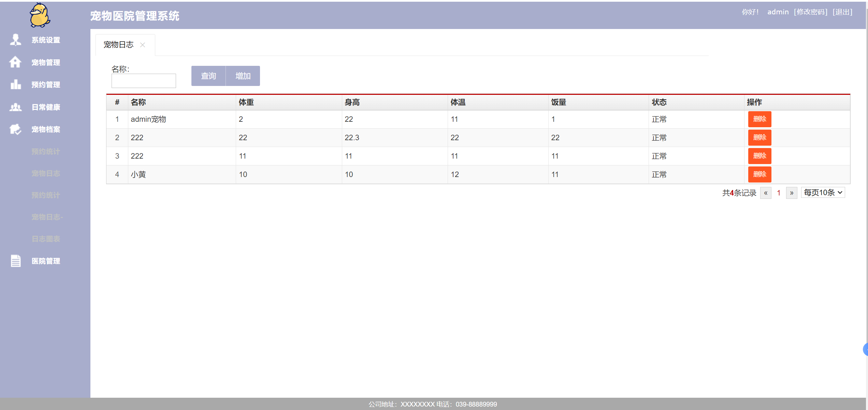Click the 宠物档案 icon in sidebar

[15, 129]
